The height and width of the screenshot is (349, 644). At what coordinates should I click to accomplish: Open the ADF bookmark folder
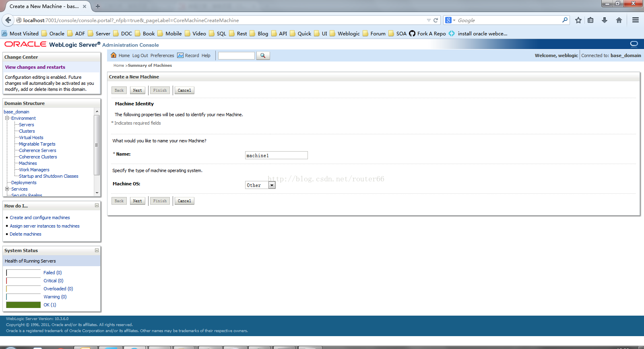[x=76, y=33]
